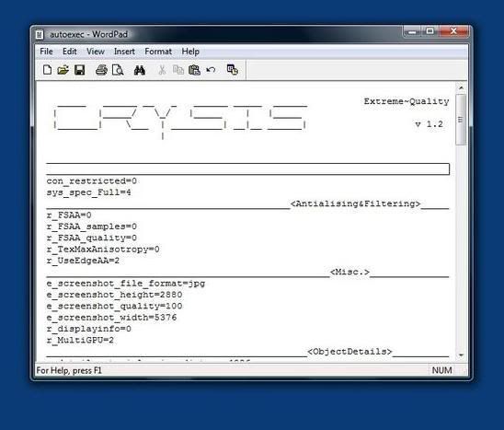Click the line r_displayinfo=0
Image resolution: width=504 pixels, height=430 pixels.
[x=88, y=329]
